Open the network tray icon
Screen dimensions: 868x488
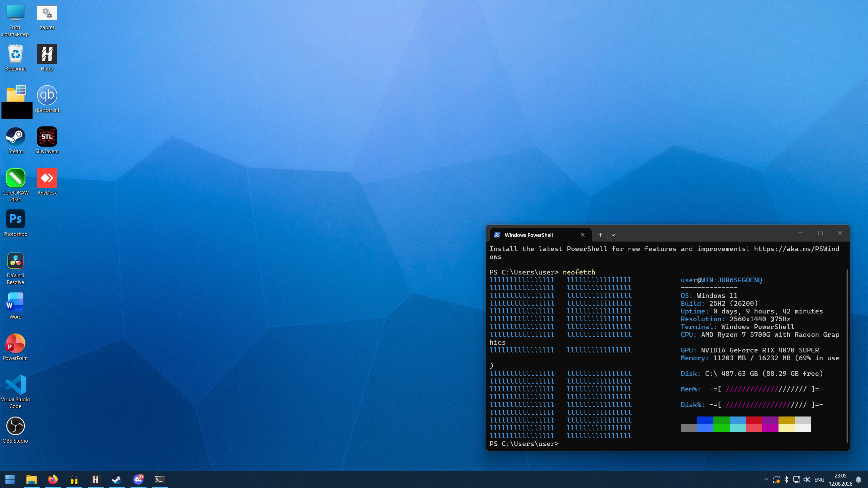coord(796,480)
